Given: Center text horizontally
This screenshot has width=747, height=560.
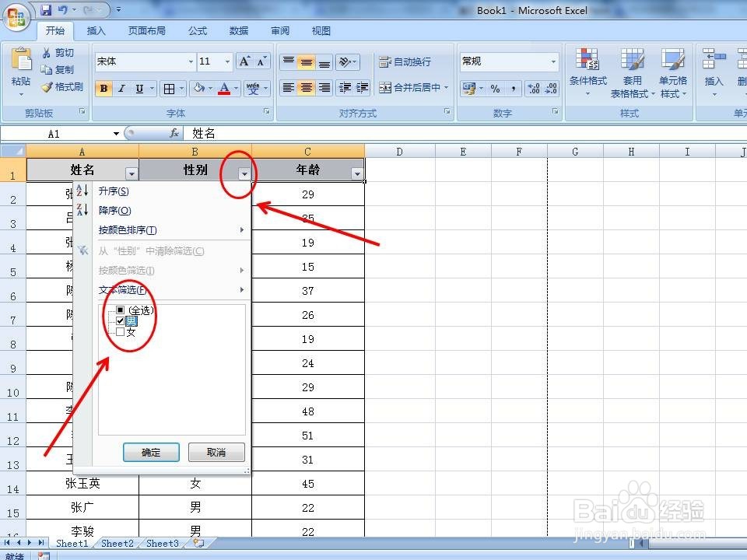Looking at the screenshot, I should coord(307,88).
